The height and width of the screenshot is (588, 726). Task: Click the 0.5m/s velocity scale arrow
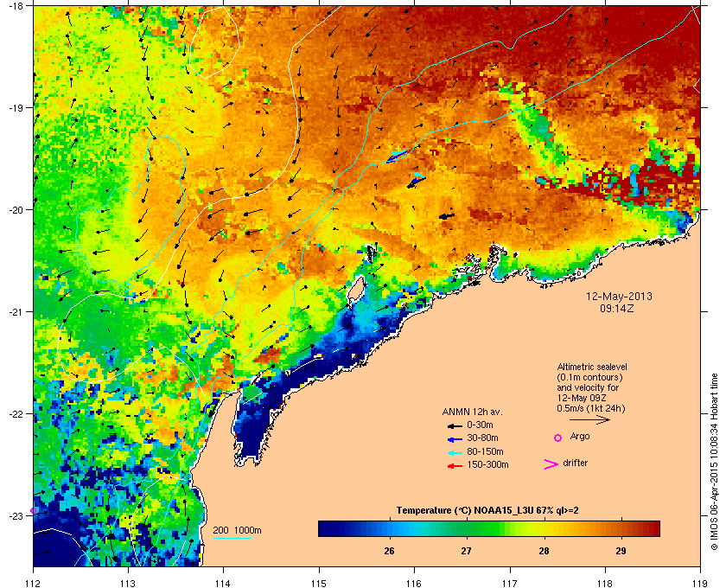[589, 419]
